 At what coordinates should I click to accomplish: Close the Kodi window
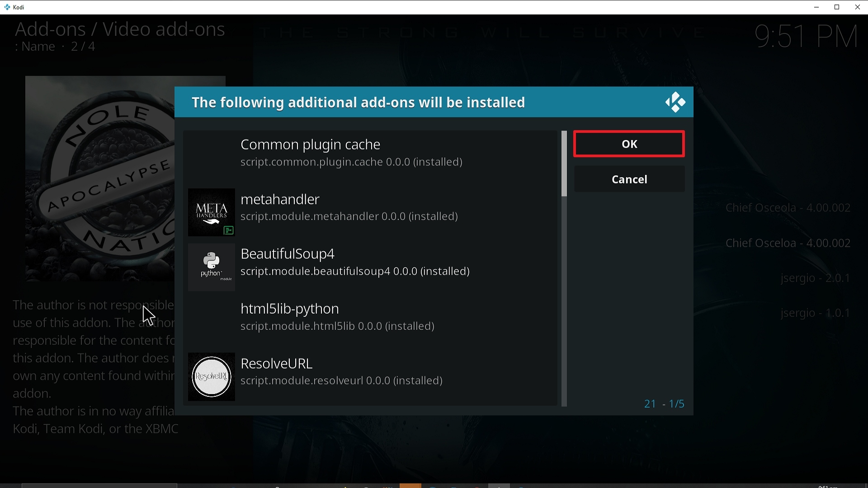pos(857,7)
